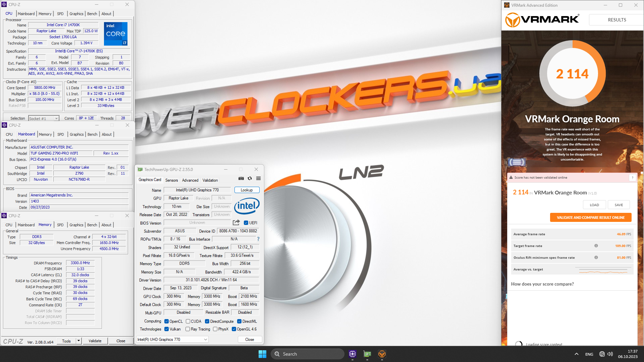The image size is (644, 362).
Task: Open GPU-Z from the taskbar
Action: pyautogui.click(x=367, y=354)
